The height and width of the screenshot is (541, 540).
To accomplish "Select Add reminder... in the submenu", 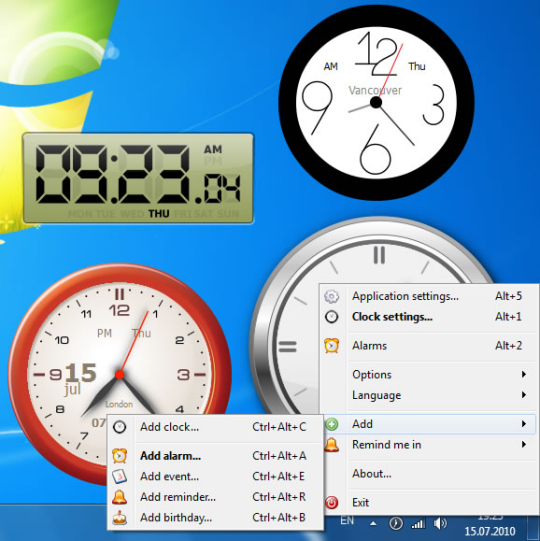I will (x=215, y=497).
